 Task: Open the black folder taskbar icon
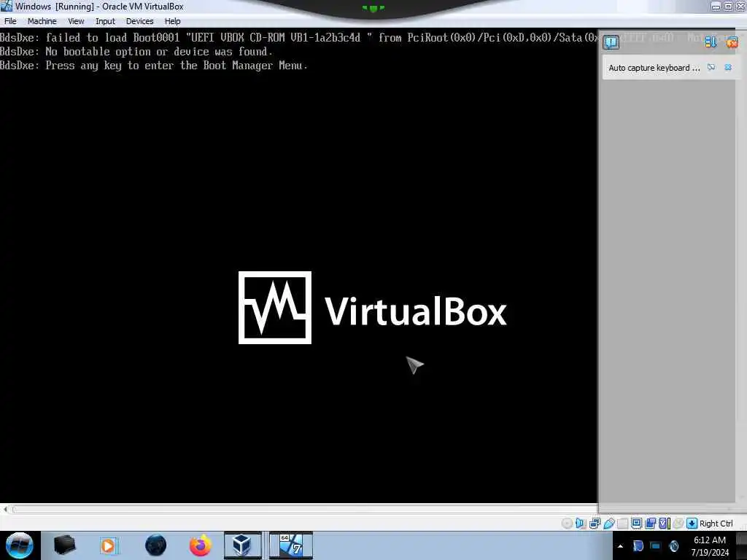click(64, 545)
